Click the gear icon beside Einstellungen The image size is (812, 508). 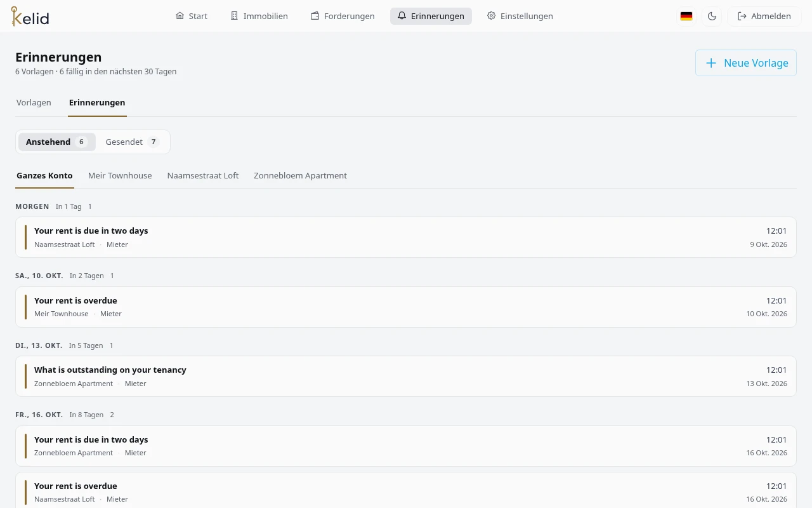(x=491, y=16)
